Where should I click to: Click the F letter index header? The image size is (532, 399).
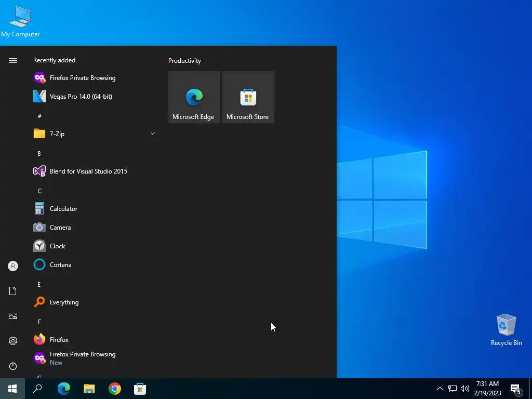coord(39,322)
